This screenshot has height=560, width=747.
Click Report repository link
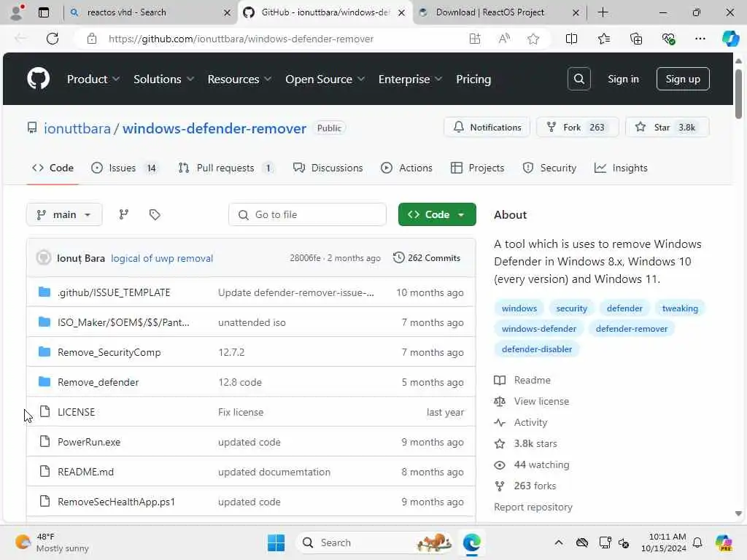coord(533,507)
